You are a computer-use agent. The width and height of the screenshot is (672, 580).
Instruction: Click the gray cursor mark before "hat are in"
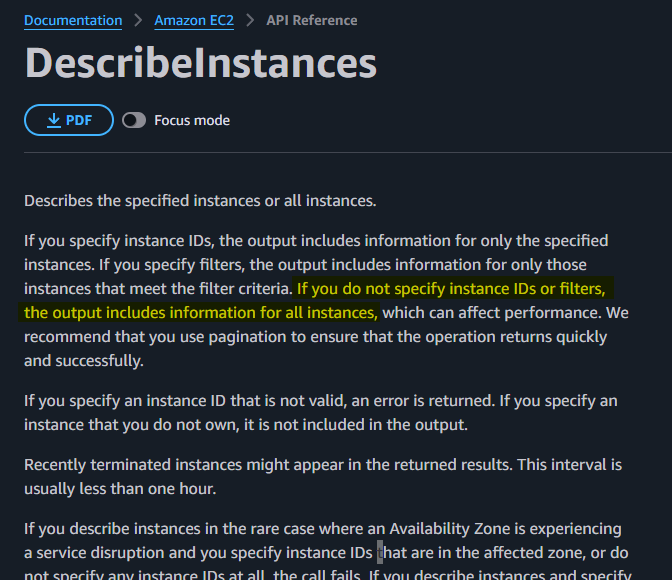pyautogui.click(x=380, y=552)
